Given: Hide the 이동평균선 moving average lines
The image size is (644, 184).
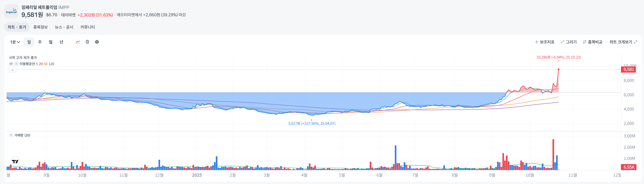Looking at the screenshot, I should [x=11, y=64].
